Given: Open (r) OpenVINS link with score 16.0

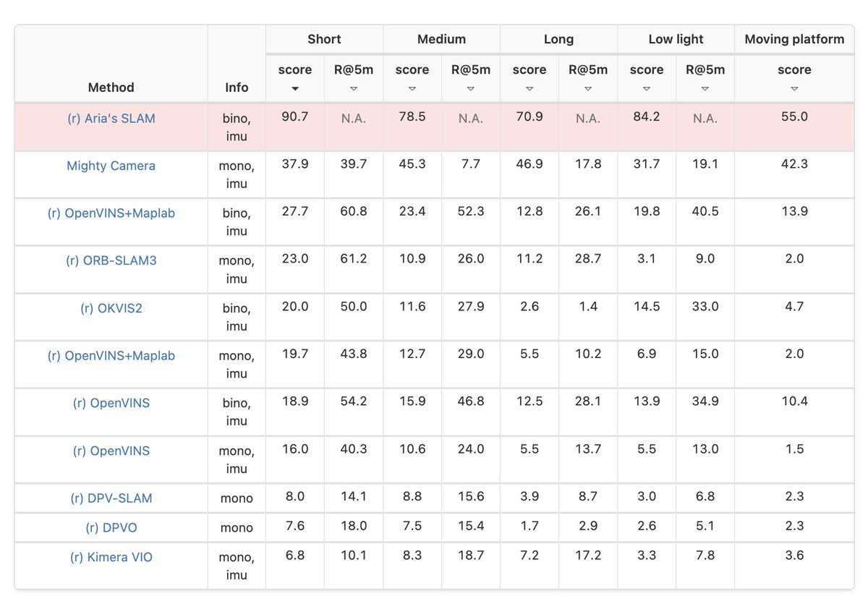Looking at the screenshot, I should click(111, 451).
